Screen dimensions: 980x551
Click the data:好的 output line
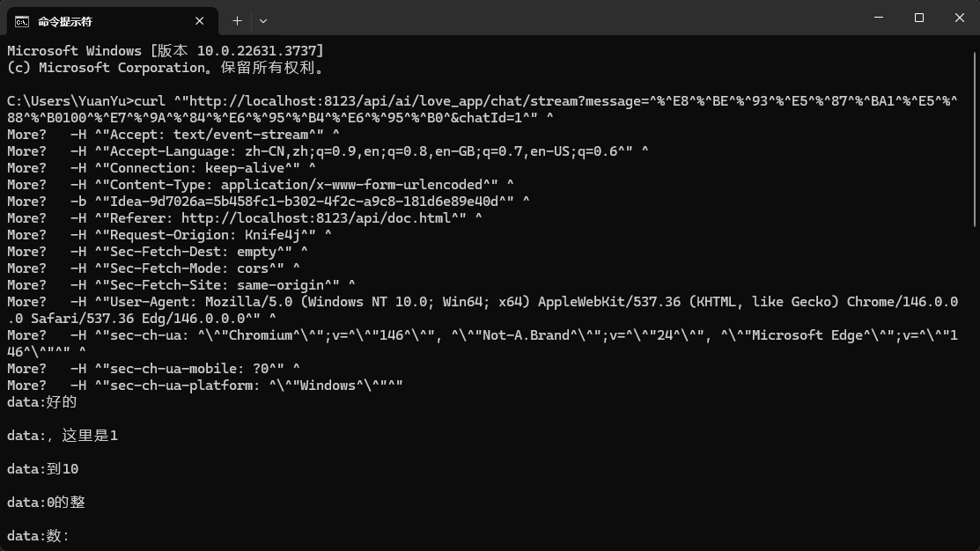pyautogui.click(x=42, y=402)
